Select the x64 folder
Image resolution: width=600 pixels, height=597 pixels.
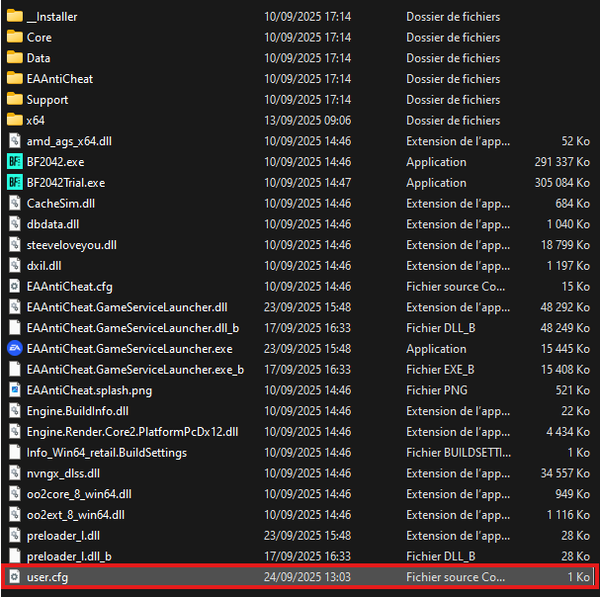point(35,121)
